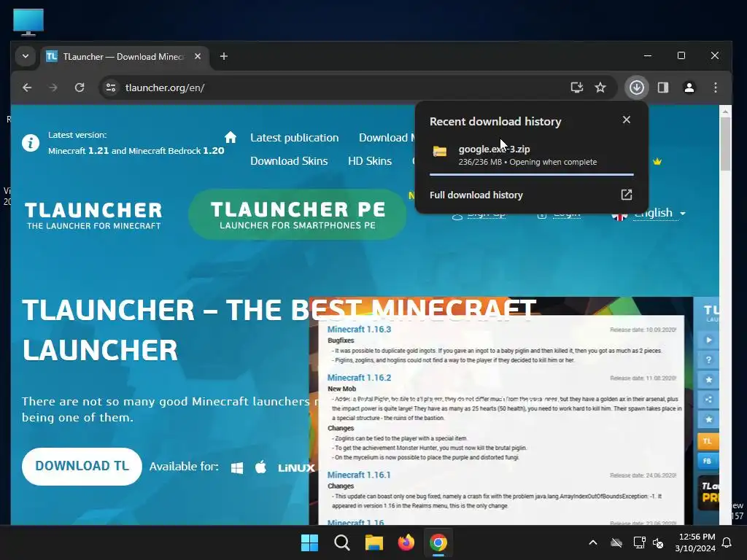Open the TLauncher PE green banner
Screen dimensions: 747x560
298,215
